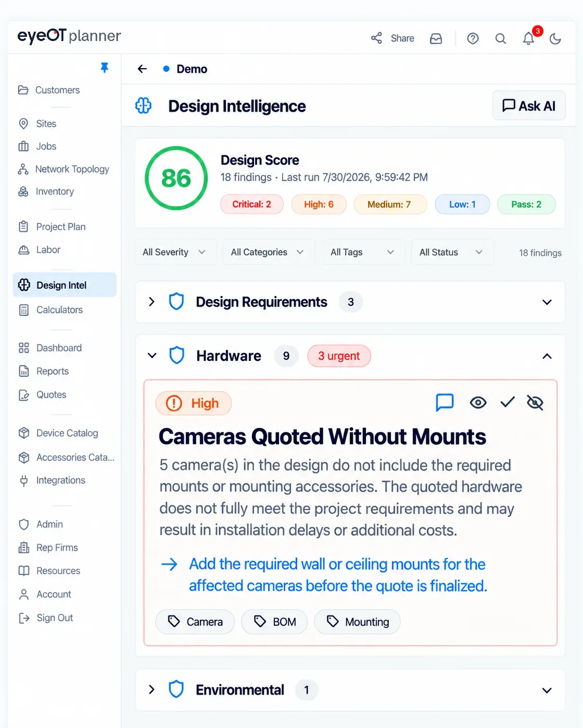Click the Rep Firms building icon
The height and width of the screenshot is (728, 583).
(x=24, y=548)
